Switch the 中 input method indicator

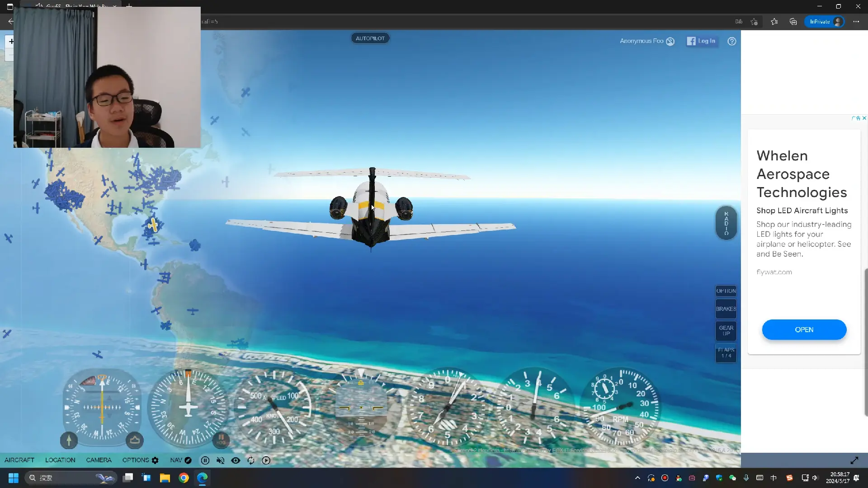click(x=774, y=478)
